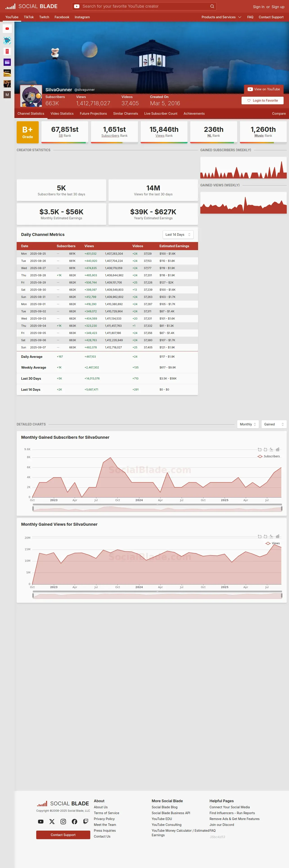Open the red T-Series channel icon in sidebar
Image resolution: width=289 pixels, height=868 pixels.
[7, 51]
